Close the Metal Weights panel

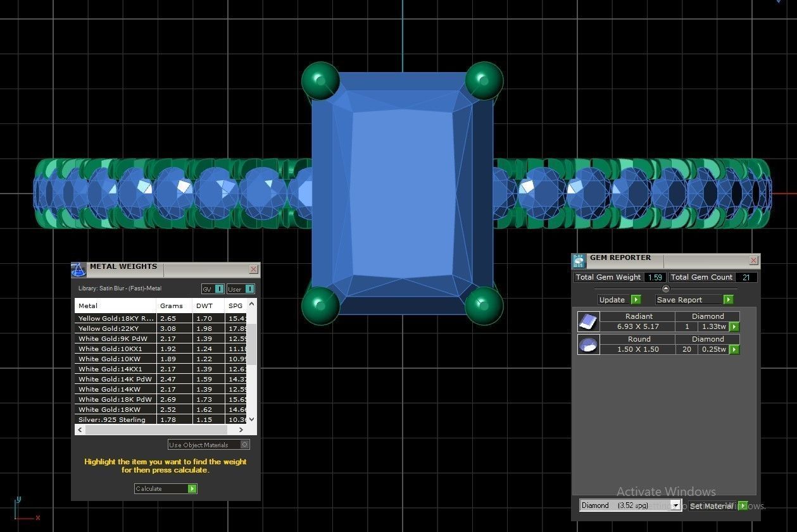pos(253,269)
